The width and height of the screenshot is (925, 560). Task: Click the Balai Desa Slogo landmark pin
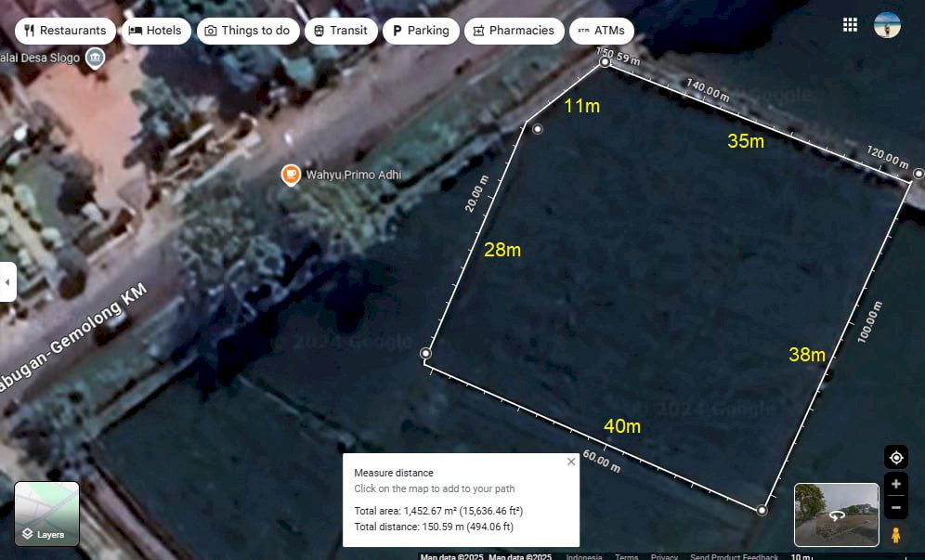[x=95, y=59]
